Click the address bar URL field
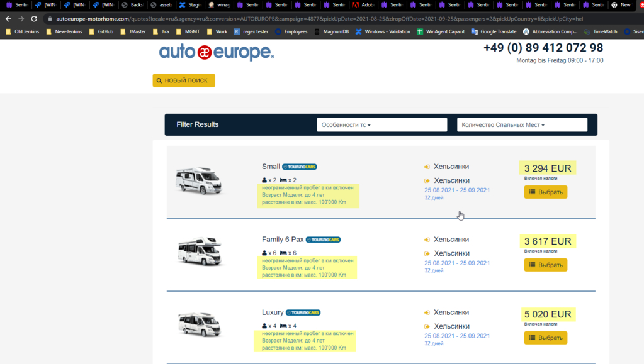 [320, 19]
